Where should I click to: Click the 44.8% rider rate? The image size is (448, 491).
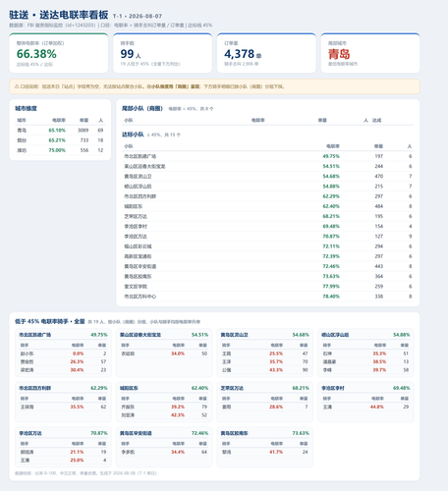click(377, 407)
